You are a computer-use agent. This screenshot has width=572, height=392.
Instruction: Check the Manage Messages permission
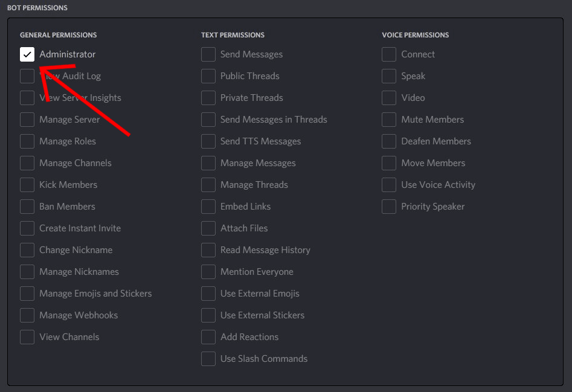point(208,162)
